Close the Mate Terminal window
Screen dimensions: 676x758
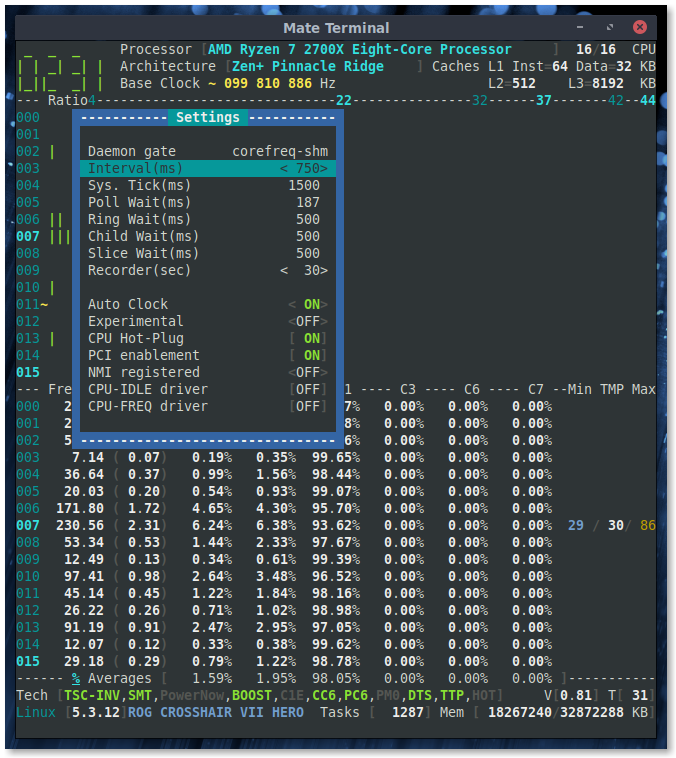pos(639,27)
